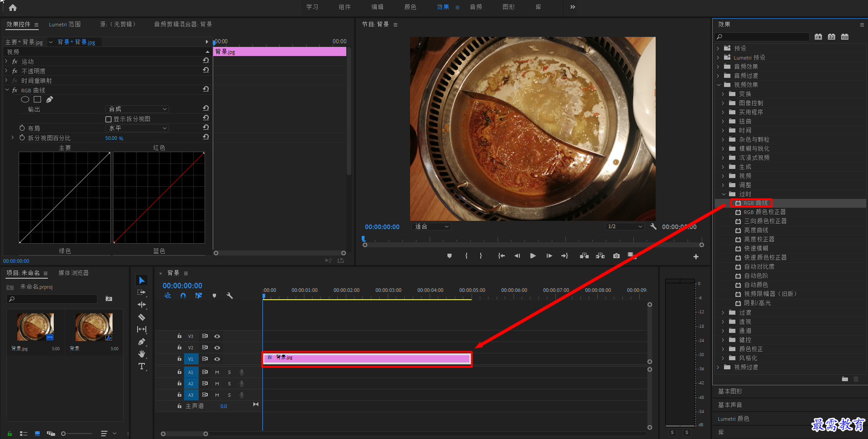Enable the show split view checkbox

[108, 119]
